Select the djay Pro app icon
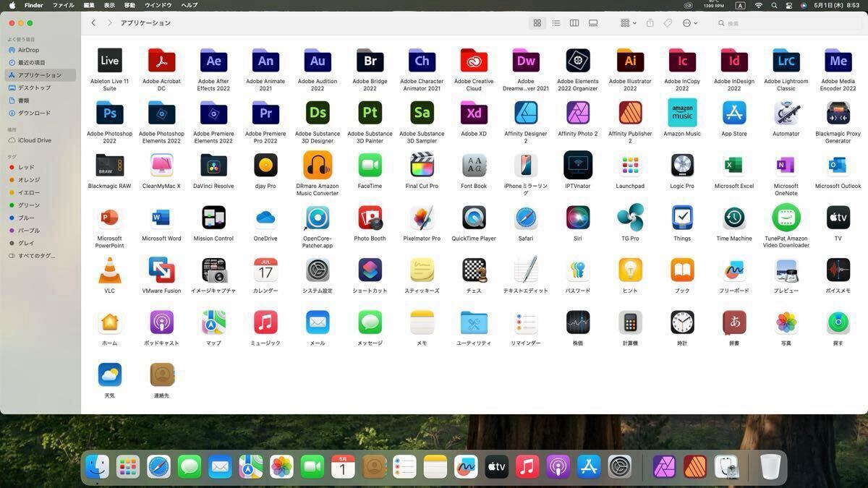 click(265, 166)
